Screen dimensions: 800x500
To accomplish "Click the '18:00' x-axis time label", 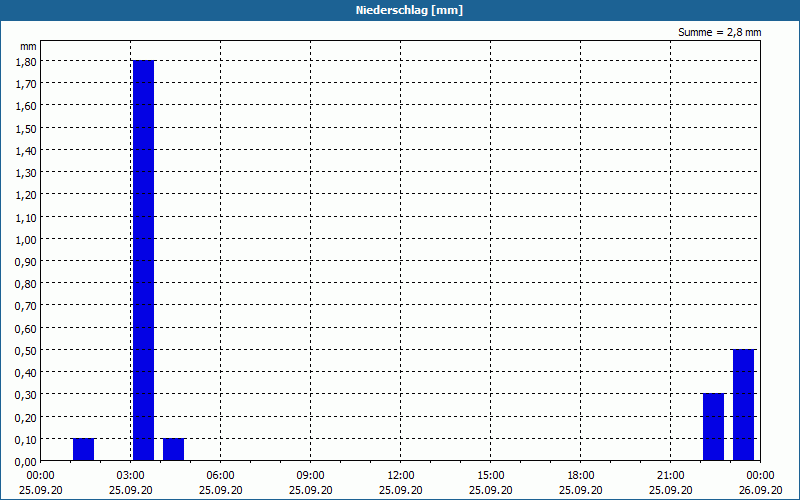I will (581, 476).
